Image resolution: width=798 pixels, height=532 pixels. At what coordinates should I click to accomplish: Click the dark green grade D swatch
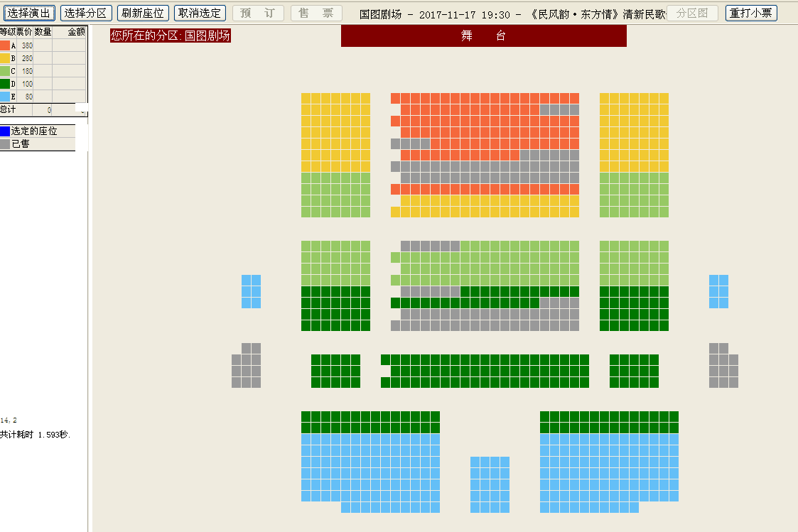click(5, 84)
